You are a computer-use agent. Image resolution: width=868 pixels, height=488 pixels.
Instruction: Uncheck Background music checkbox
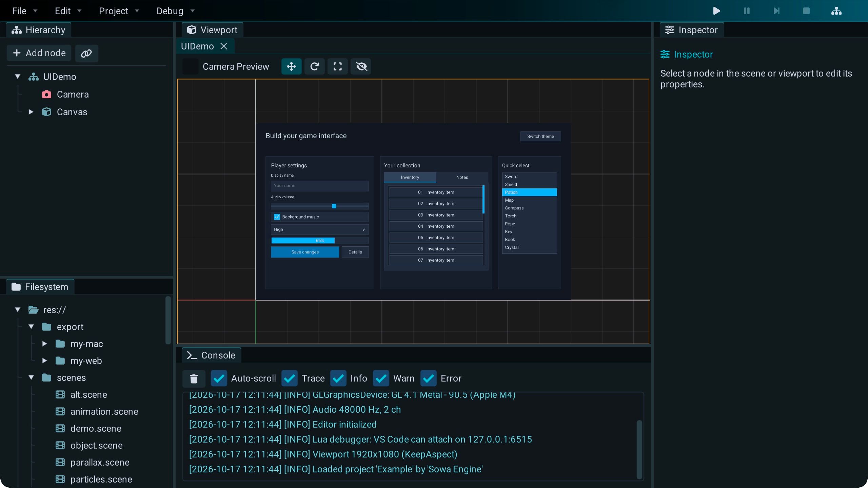(x=277, y=217)
